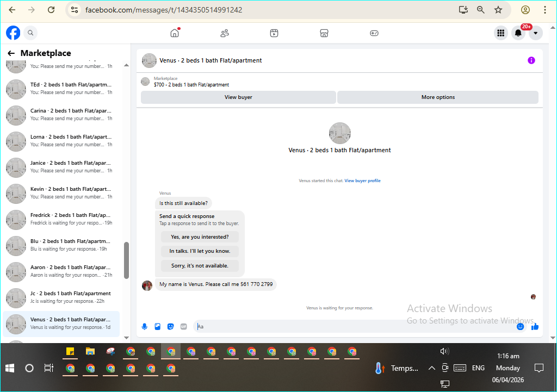The image size is (557, 392).
Task: Open the GIF picker icon
Action: click(x=184, y=327)
